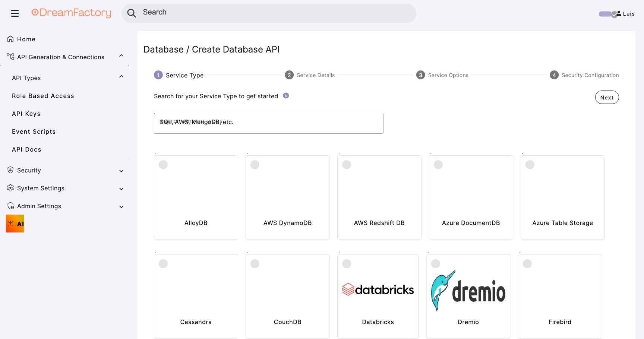Expand the System Settings section
The width and height of the screenshot is (644, 339).
pyautogui.click(x=121, y=188)
